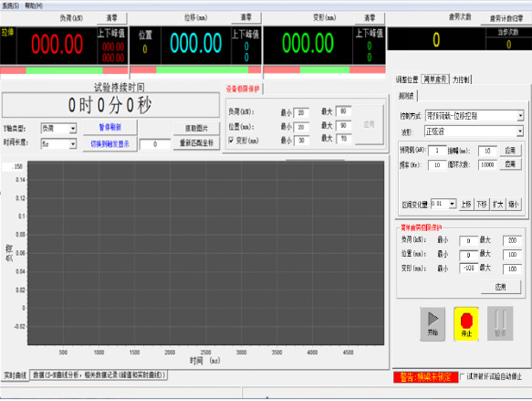Image resolution: width=532 pixels, height=401 pixels.
Task: Click the greyed 暂停 pause button
Action: (x=500, y=323)
